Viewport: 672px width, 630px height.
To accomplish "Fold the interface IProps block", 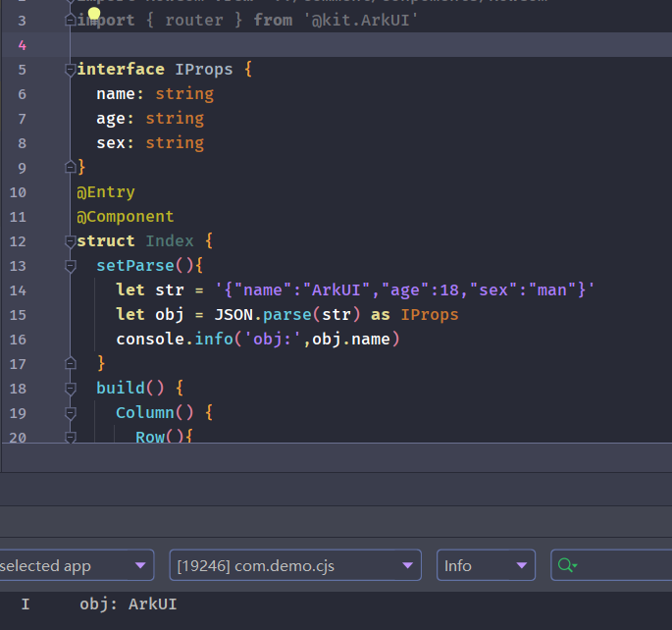I will [x=70, y=70].
